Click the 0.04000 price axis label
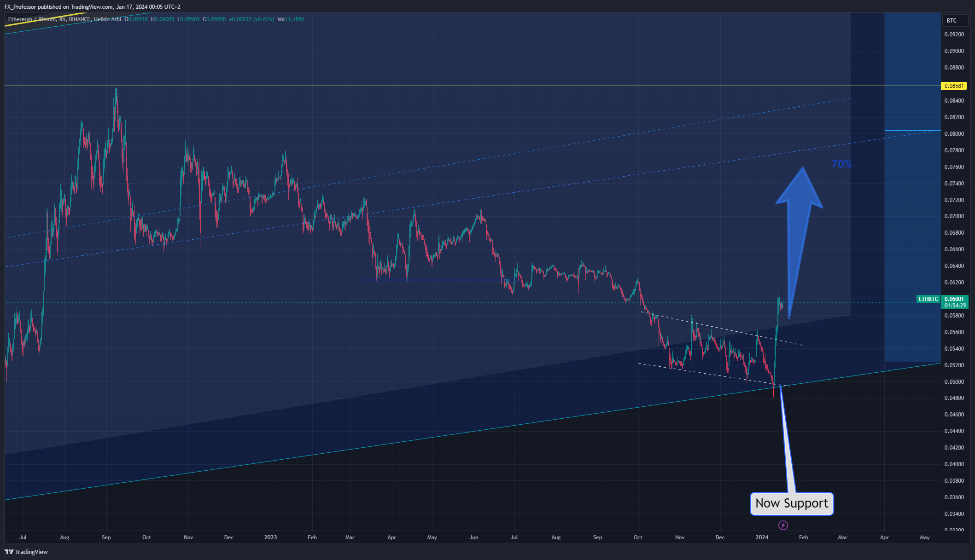 point(954,464)
